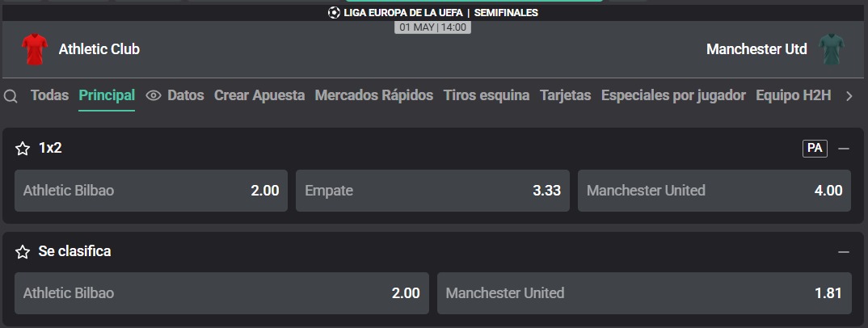Screen dimensions: 868x328
Task: Switch to the Todas tab
Action: 50,95
